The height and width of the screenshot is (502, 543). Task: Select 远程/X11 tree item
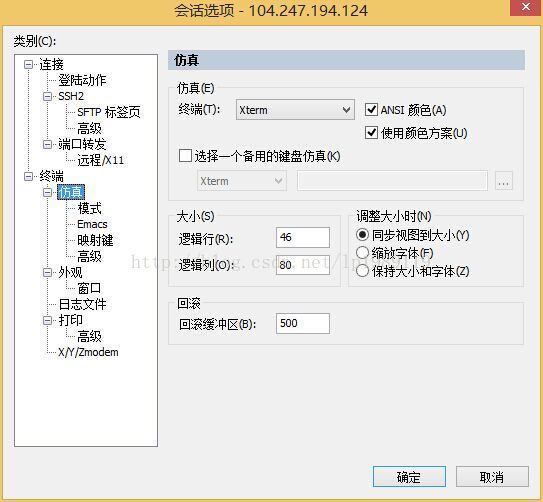[100, 160]
